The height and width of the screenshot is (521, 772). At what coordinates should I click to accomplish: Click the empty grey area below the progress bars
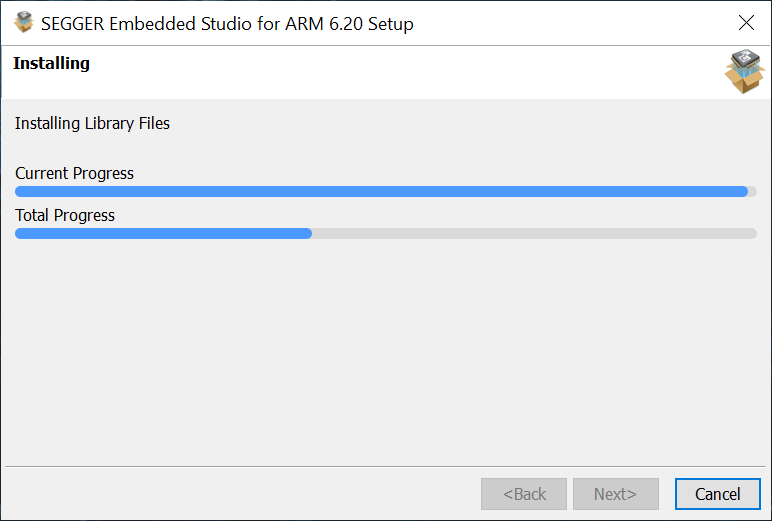386,350
